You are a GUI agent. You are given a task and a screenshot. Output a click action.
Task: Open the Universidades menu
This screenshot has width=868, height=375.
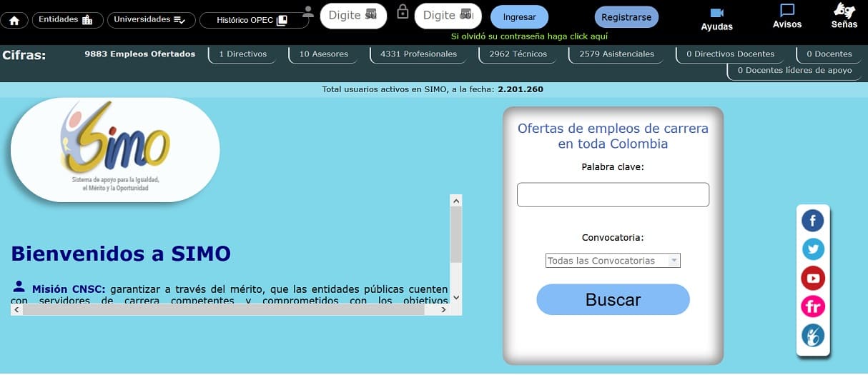[x=150, y=20]
